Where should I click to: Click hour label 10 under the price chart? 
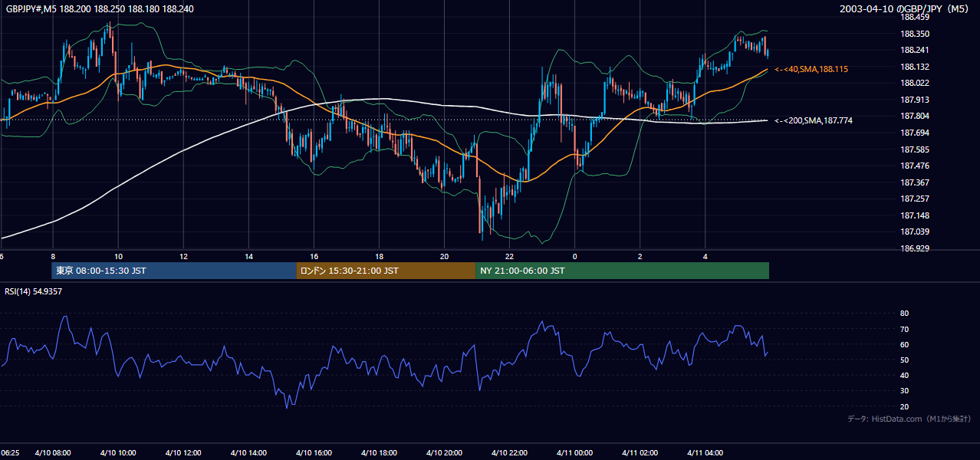[118, 256]
